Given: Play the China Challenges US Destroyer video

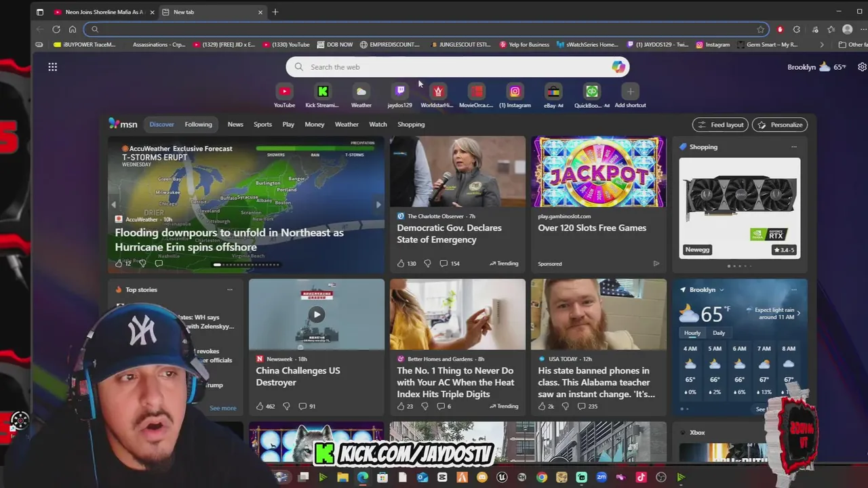Looking at the screenshot, I should pos(316,314).
